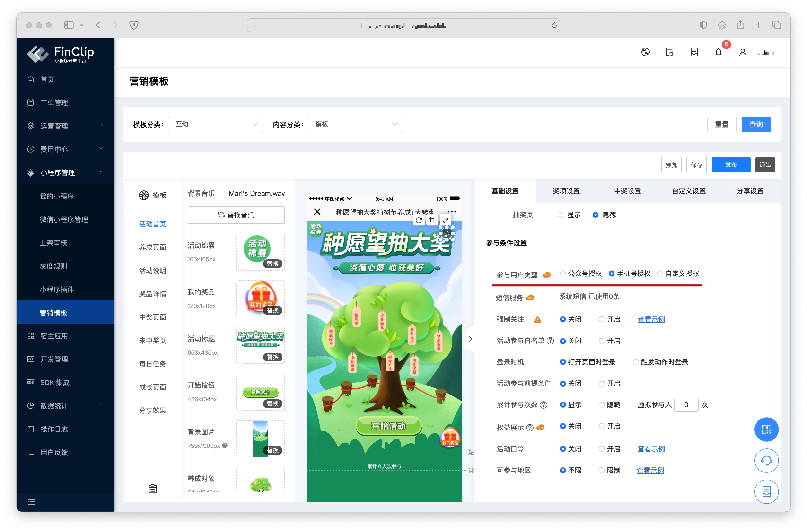Click the rotate icon above preview
Viewport: 807px width, 532px height.
[419, 220]
